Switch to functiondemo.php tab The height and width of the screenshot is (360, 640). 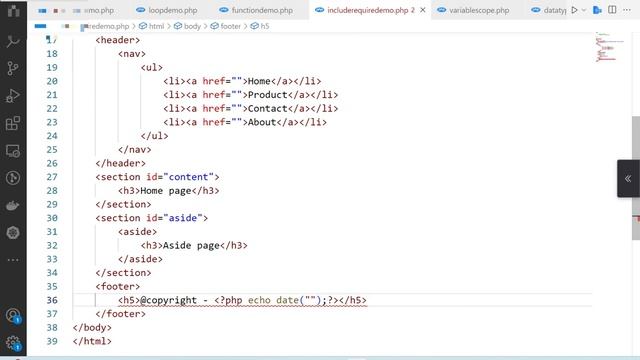point(256,10)
